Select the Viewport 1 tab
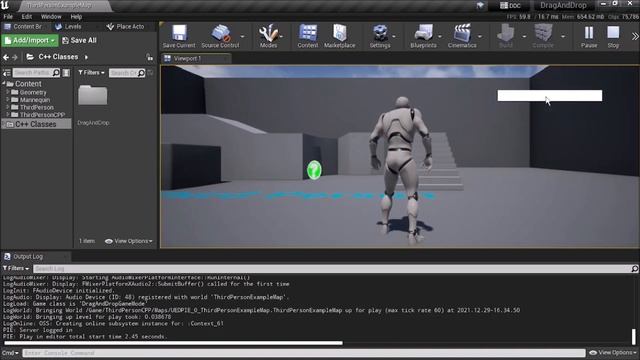The width and height of the screenshot is (640, 360). click(x=197, y=58)
